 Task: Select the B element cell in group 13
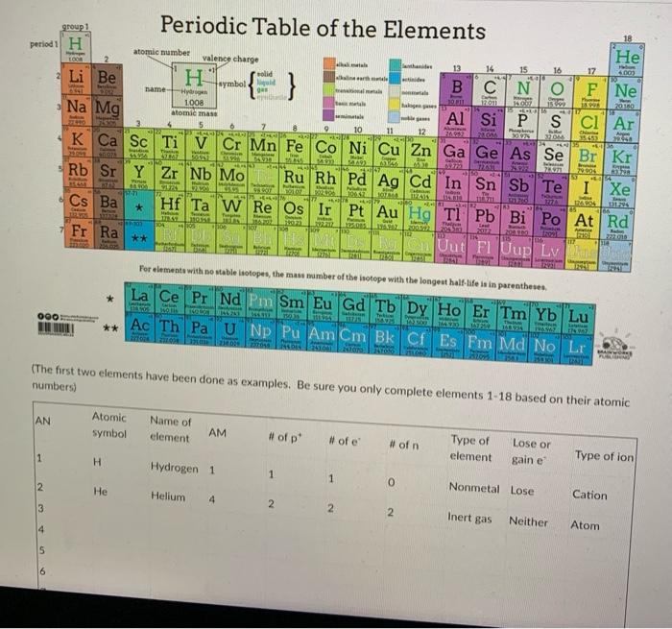[x=456, y=90]
